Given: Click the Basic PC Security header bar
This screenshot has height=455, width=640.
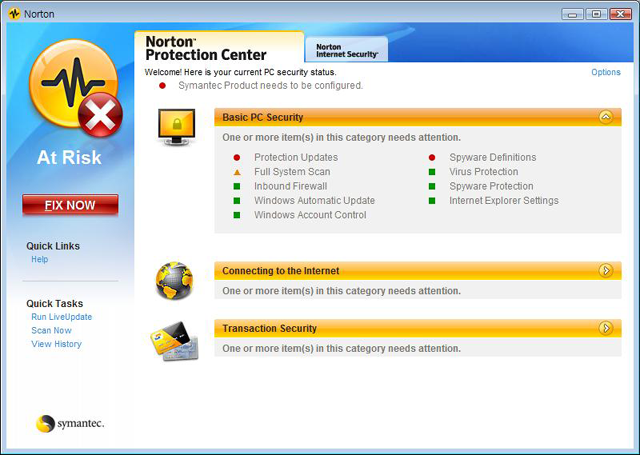Looking at the screenshot, I should click(418, 117).
